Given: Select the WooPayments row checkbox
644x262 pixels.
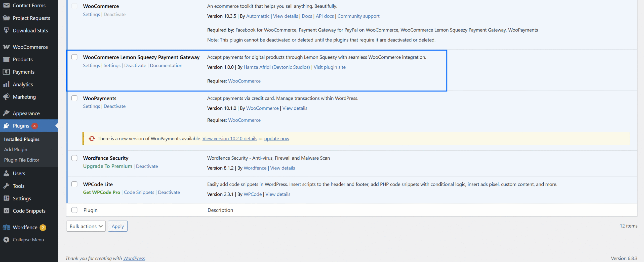Looking at the screenshot, I should 74,98.
